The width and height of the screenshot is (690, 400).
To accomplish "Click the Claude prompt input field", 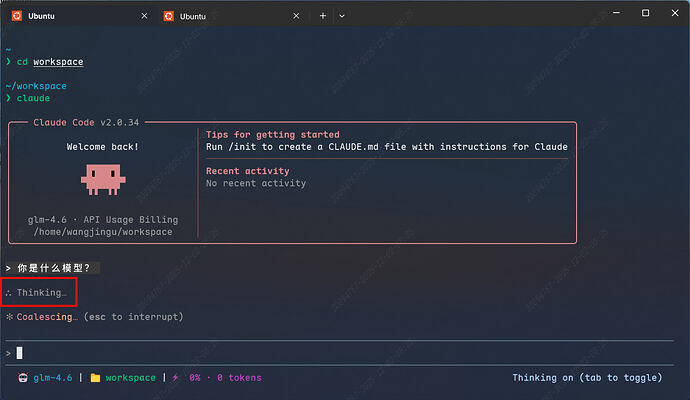I will [339, 353].
